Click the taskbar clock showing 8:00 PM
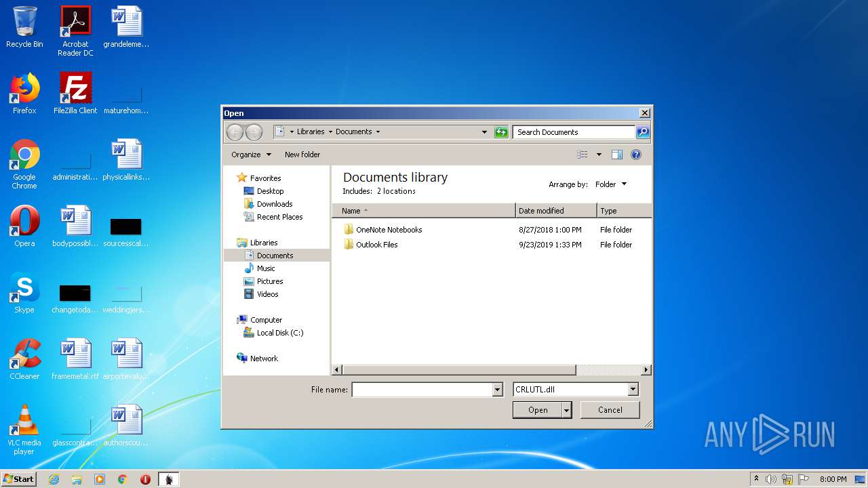This screenshot has height=488, width=868. pos(833,479)
